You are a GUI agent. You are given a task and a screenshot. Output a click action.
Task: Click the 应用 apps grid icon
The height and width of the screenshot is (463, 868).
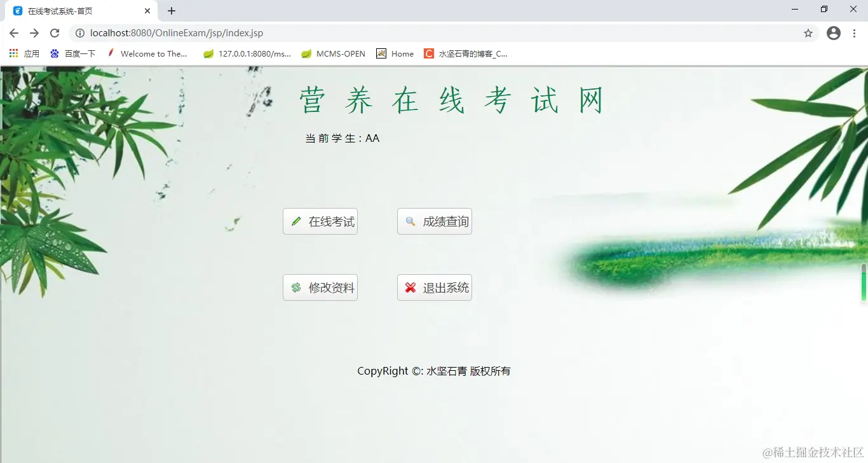[x=13, y=53]
